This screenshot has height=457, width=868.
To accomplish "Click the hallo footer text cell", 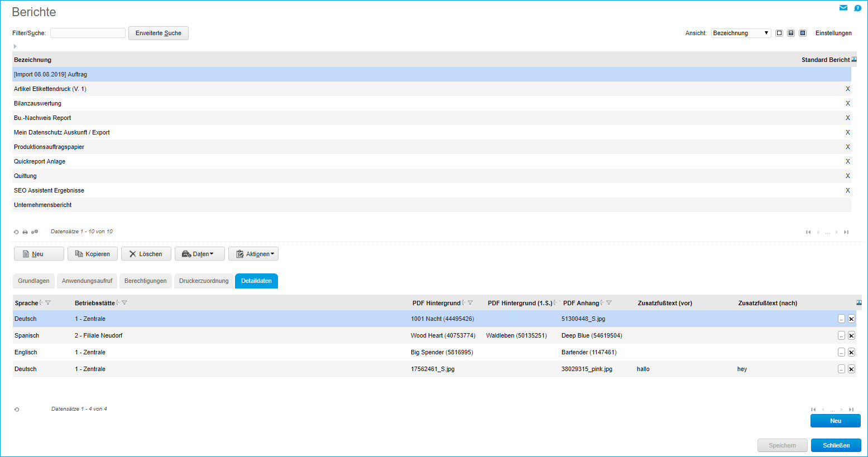I will coord(643,369).
